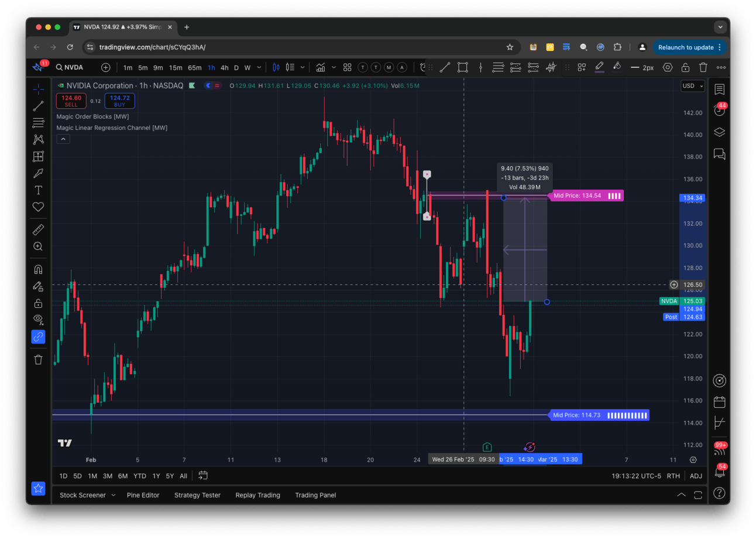Viewport: 756px width, 539px height.
Task: Open the Watchlist panel icon
Action: [719, 90]
